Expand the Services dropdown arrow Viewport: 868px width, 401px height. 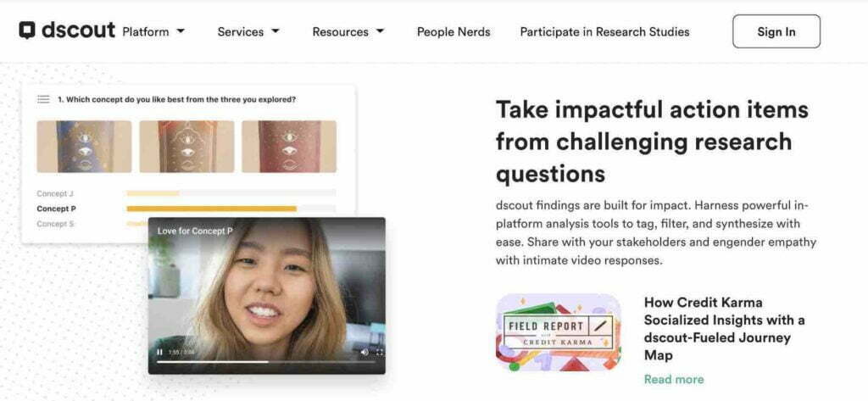pos(275,31)
